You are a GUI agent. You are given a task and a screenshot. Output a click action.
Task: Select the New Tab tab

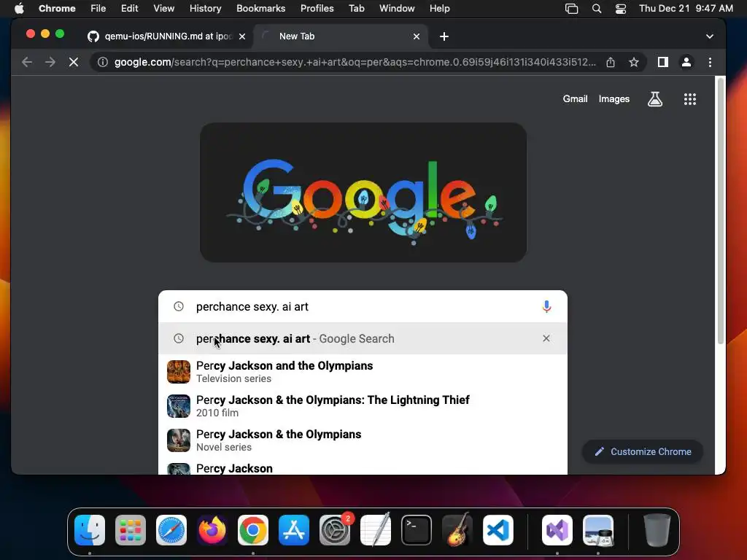point(341,36)
